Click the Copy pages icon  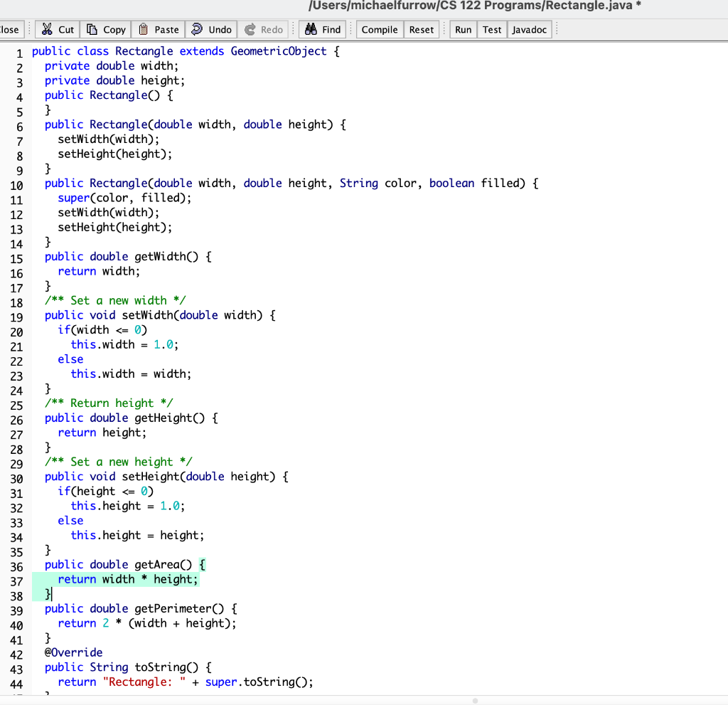pyautogui.click(x=92, y=29)
